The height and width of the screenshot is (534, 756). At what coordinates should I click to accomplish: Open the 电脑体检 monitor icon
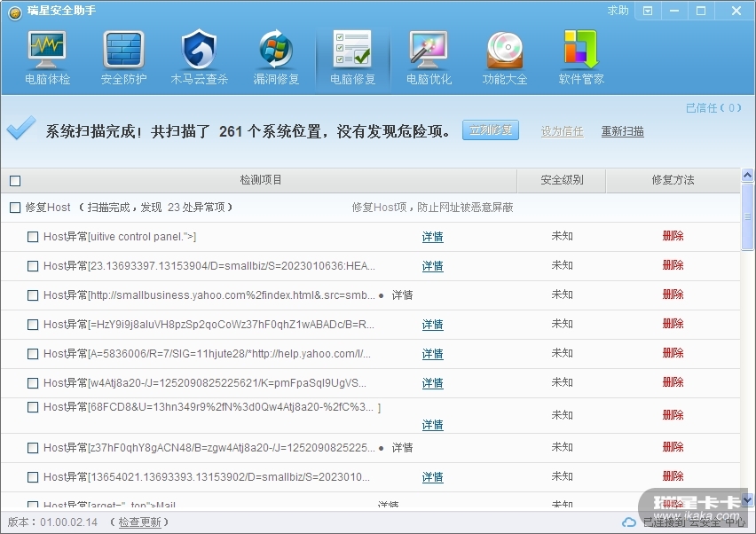(x=47, y=51)
